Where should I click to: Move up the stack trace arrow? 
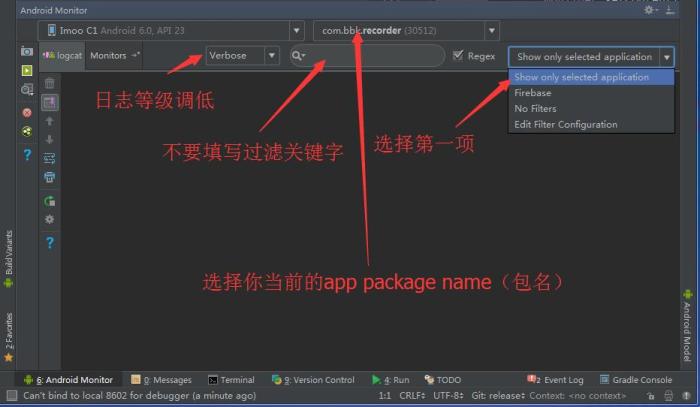50,121
